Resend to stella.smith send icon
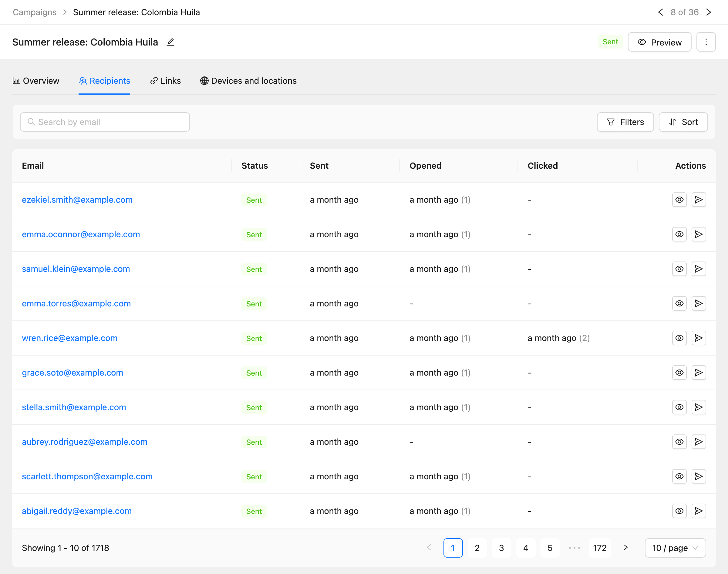728x574 pixels. pyautogui.click(x=699, y=407)
